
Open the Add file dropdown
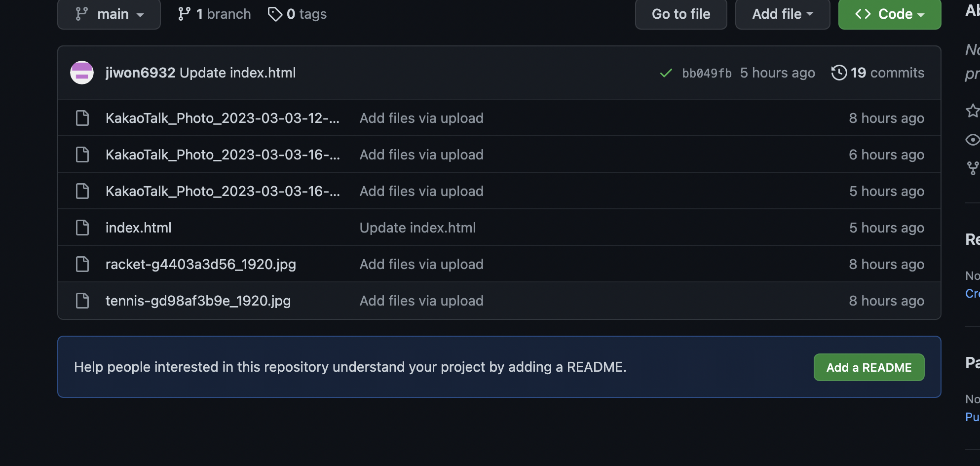point(783,14)
